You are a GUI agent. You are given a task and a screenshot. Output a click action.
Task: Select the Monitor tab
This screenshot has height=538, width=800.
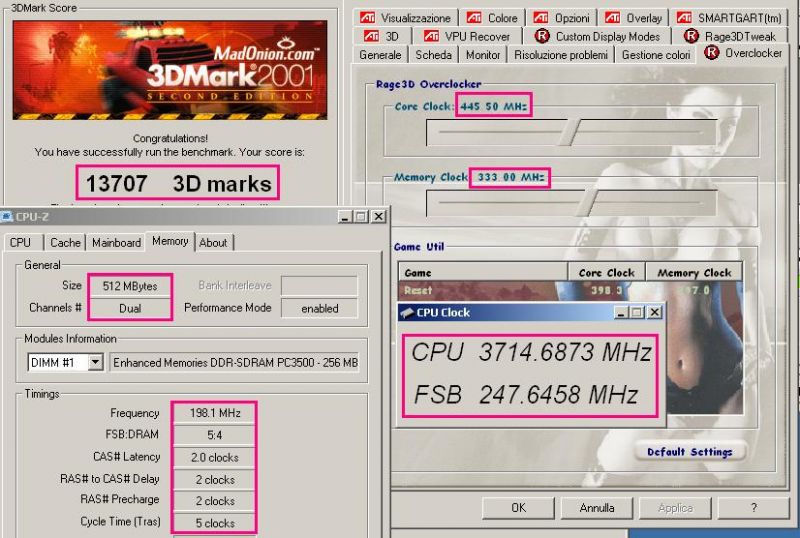point(483,55)
